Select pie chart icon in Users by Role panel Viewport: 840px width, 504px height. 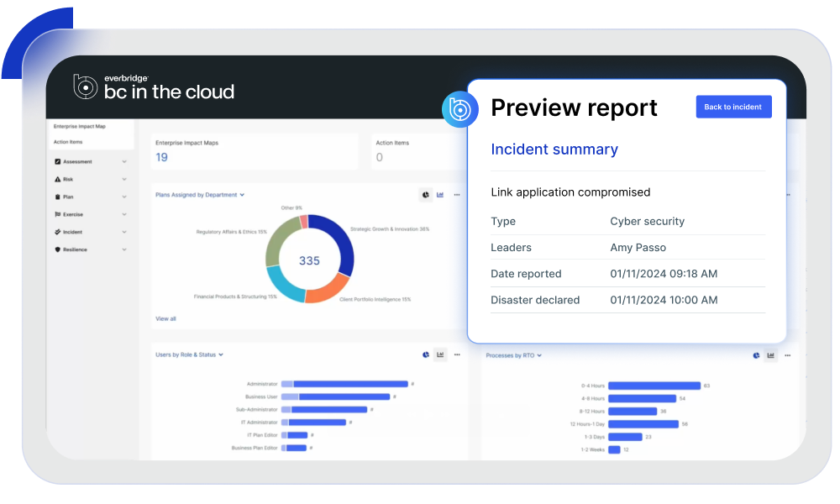pyautogui.click(x=426, y=354)
